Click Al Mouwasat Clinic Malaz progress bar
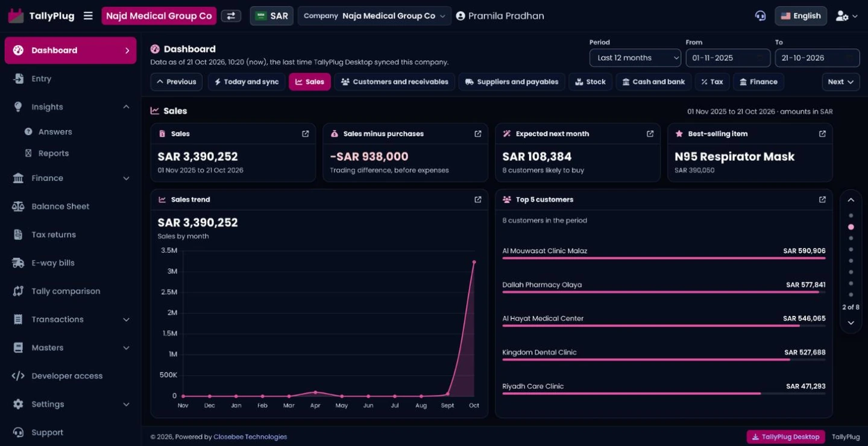 (664, 258)
